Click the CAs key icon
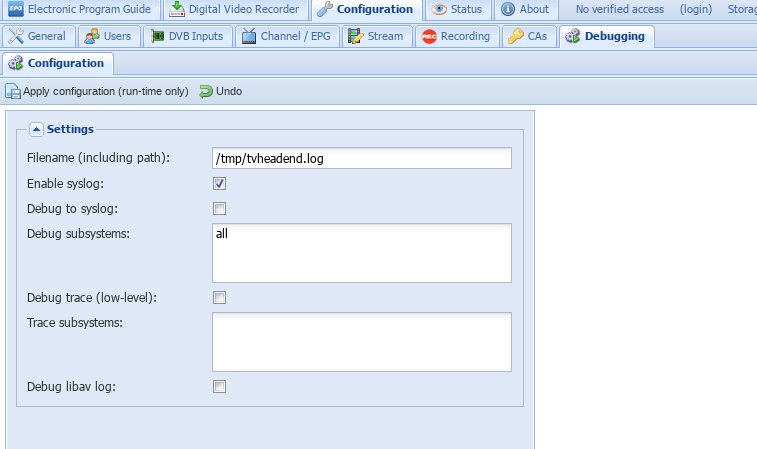Screen dimensions: 757x449 (516, 37)
